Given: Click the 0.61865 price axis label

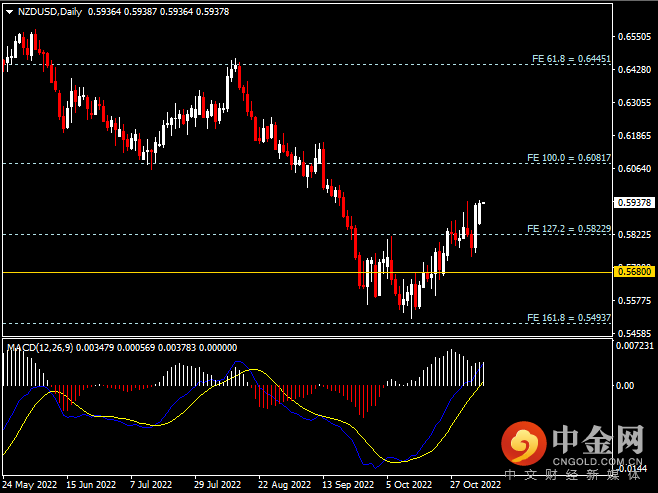Looking at the screenshot, I should [634, 136].
